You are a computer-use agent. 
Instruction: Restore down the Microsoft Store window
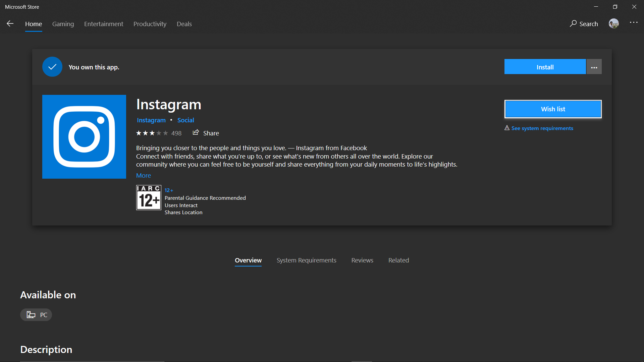coord(615,7)
